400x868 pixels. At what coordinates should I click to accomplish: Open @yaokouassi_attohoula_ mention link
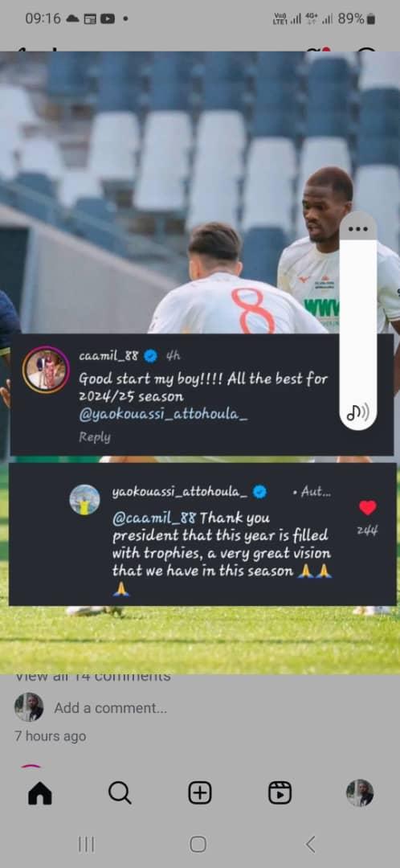tap(163, 416)
